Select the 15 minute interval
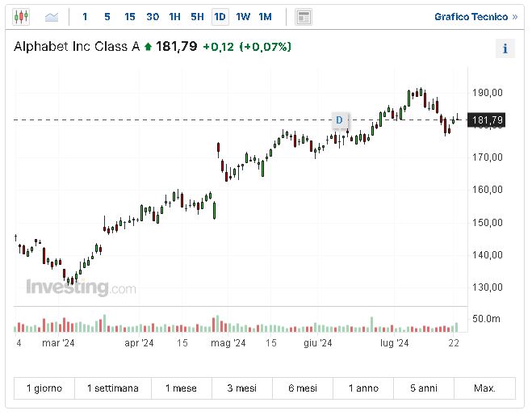Viewport: 532px width, 415px height. click(x=130, y=17)
